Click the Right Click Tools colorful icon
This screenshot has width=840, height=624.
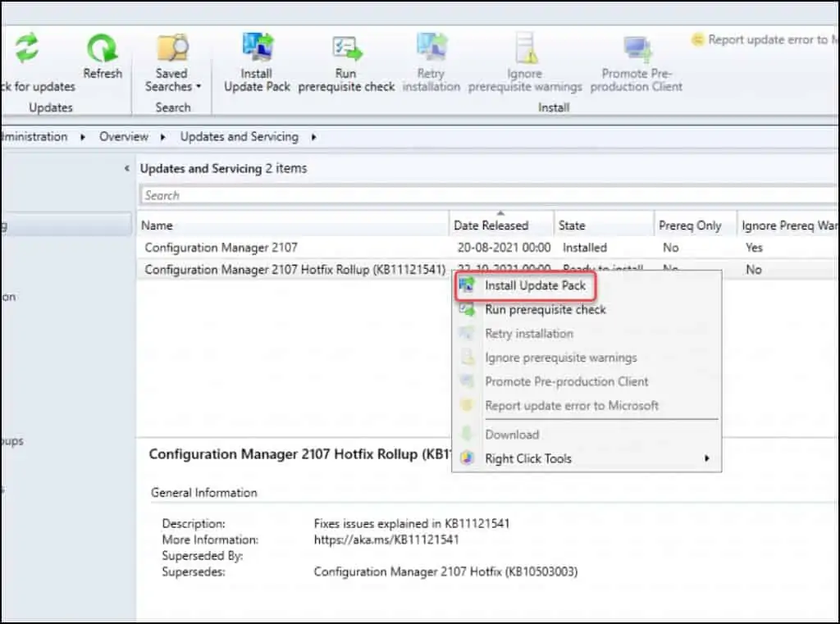tap(467, 458)
